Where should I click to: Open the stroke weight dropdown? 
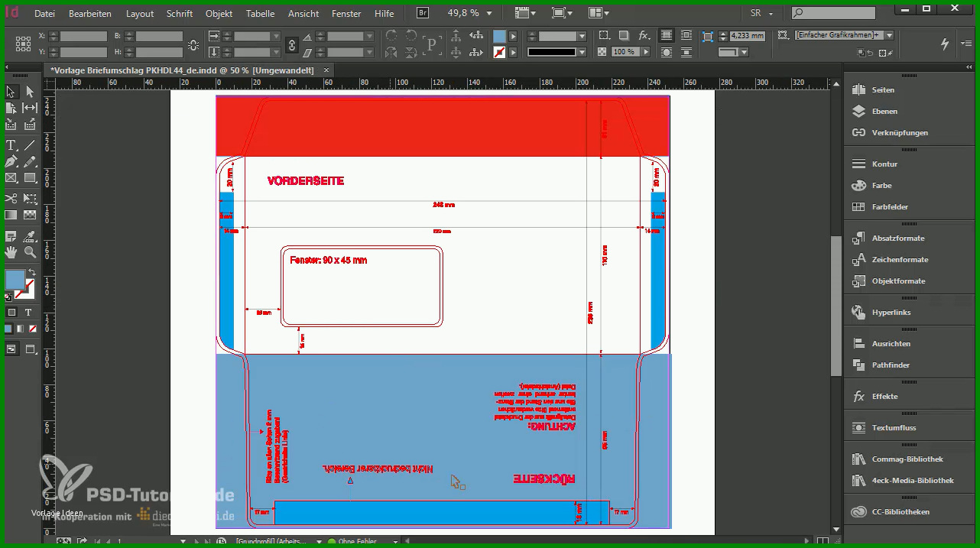582,36
